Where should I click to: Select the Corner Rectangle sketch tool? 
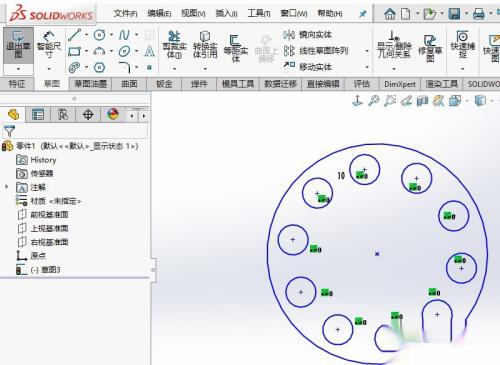click(x=74, y=51)
